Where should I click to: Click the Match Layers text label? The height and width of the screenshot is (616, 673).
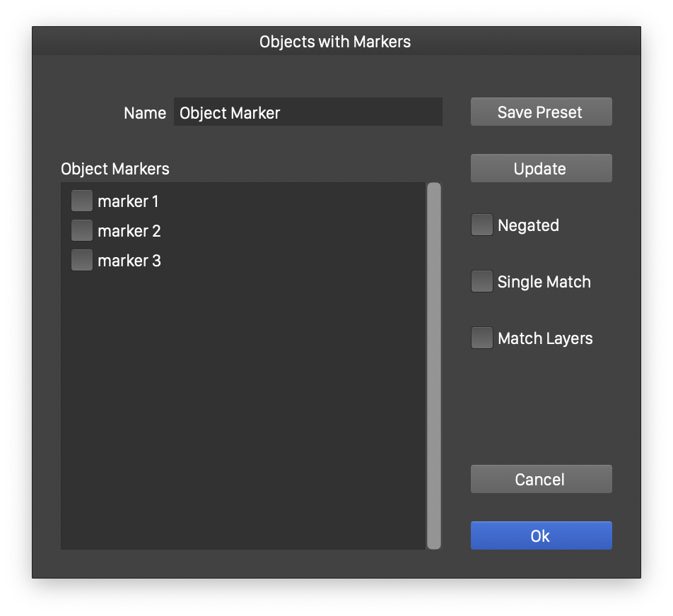tap(545, 339)
